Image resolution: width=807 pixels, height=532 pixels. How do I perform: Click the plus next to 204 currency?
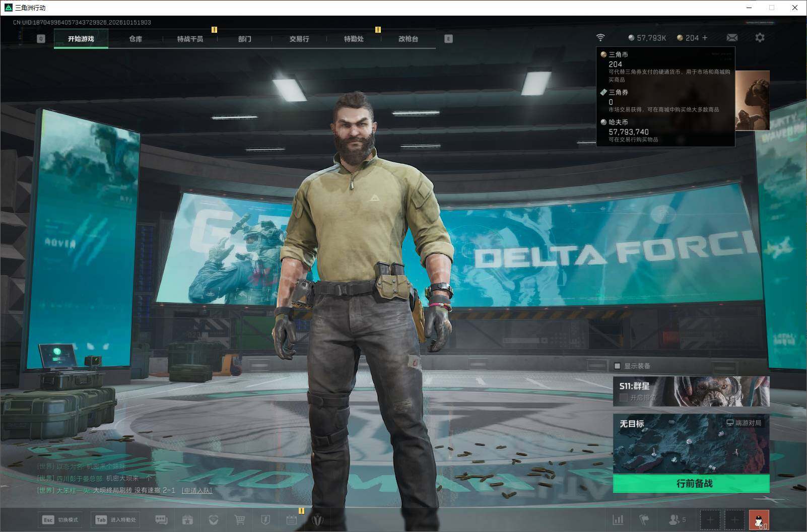click(705, 38)
